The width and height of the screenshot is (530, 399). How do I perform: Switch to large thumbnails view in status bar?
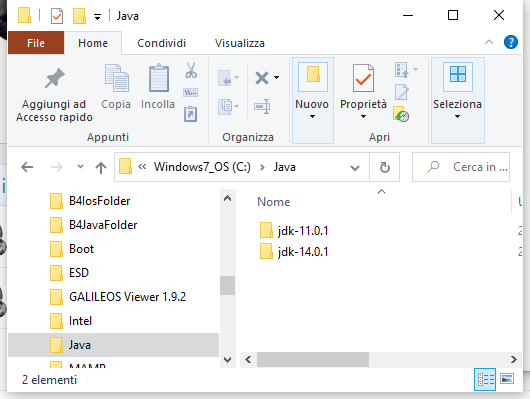[x=507, y=379]
